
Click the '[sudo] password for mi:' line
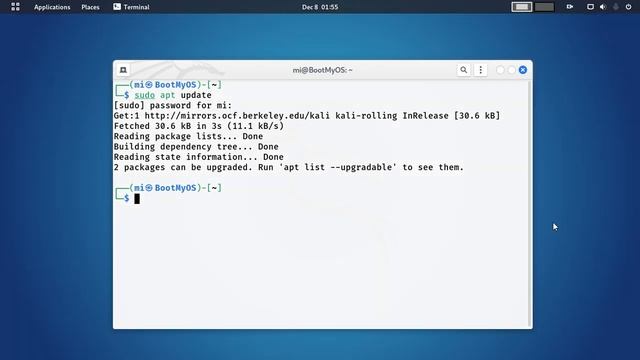173,105
